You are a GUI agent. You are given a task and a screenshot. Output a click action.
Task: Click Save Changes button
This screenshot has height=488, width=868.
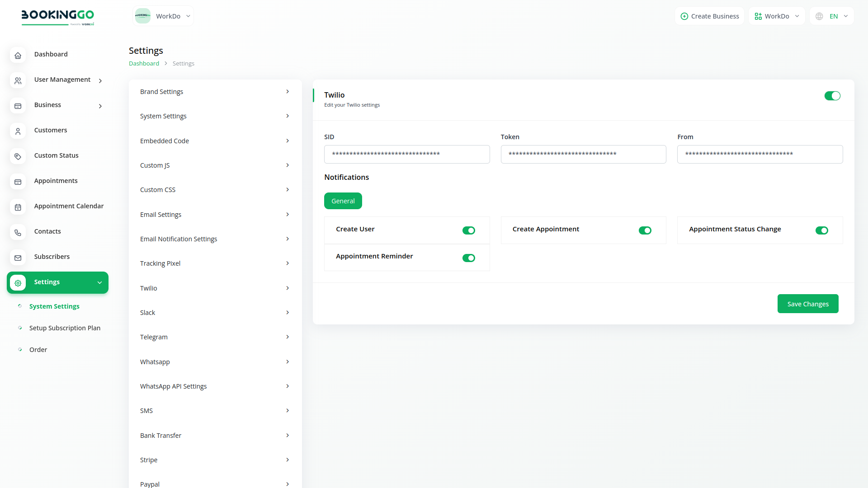coord(807,304)
